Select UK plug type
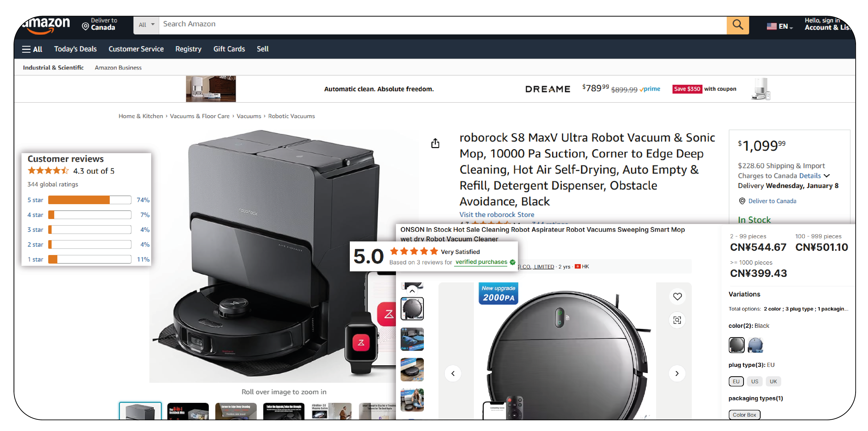 [x=773, y=381]
